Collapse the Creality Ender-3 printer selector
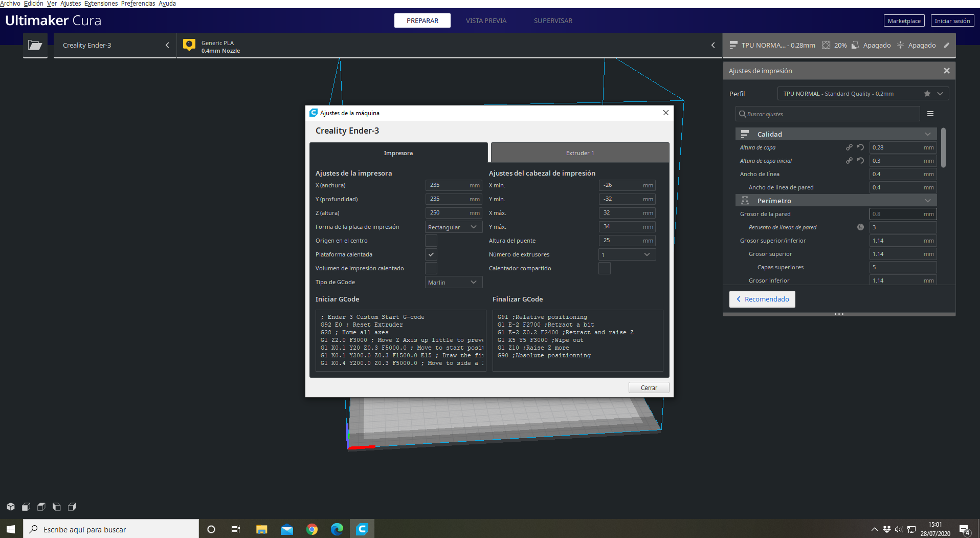 tap(115, 45)
